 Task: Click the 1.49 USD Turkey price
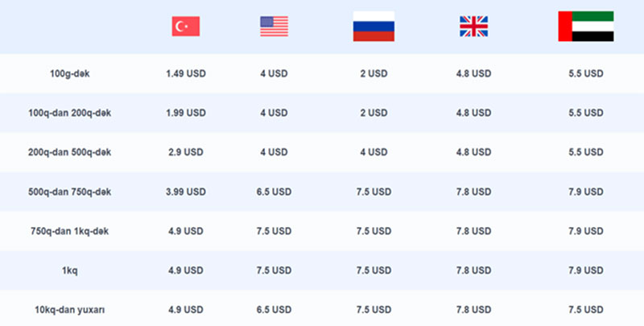click(x=186, y=73)
